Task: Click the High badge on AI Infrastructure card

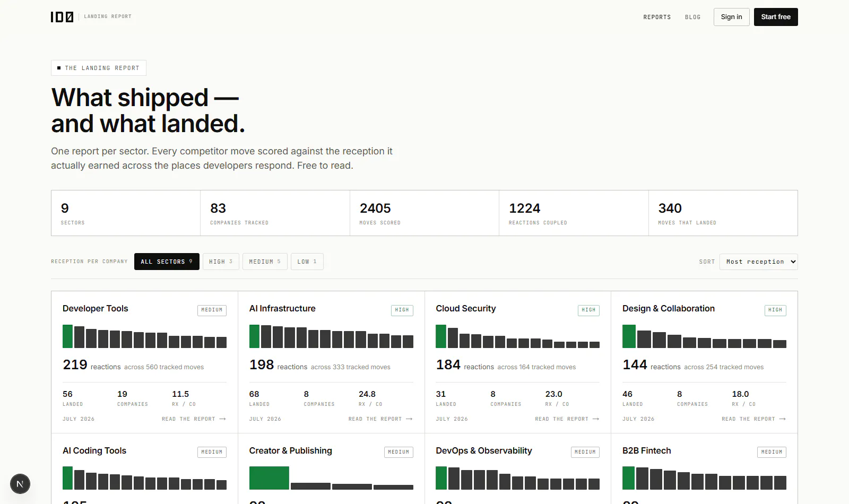Action: [402, 310]
